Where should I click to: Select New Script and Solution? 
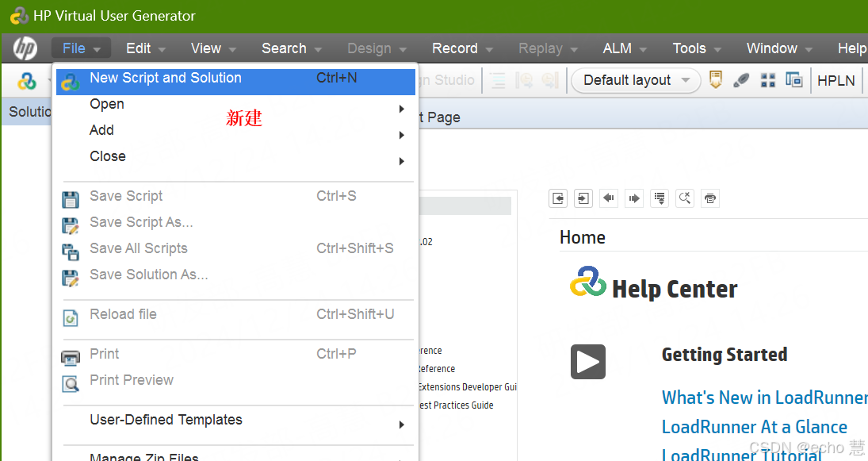(235, 82)
